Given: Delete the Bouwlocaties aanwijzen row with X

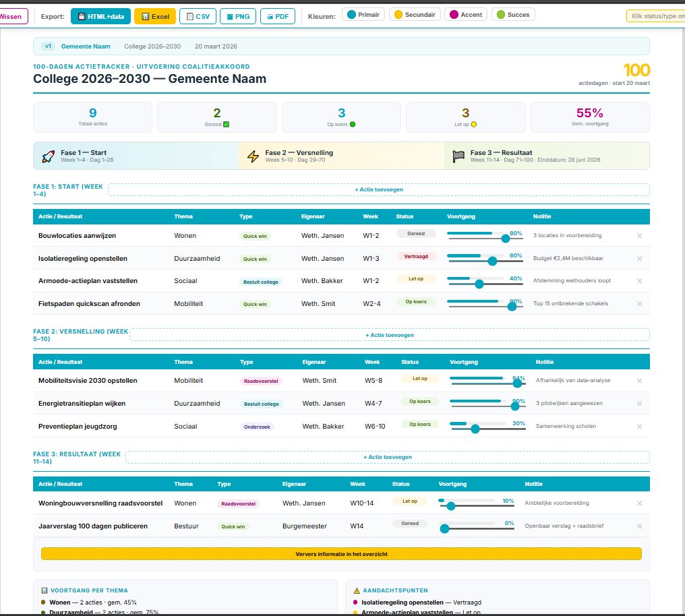Looking at the screenshot, I should point(639,236).
